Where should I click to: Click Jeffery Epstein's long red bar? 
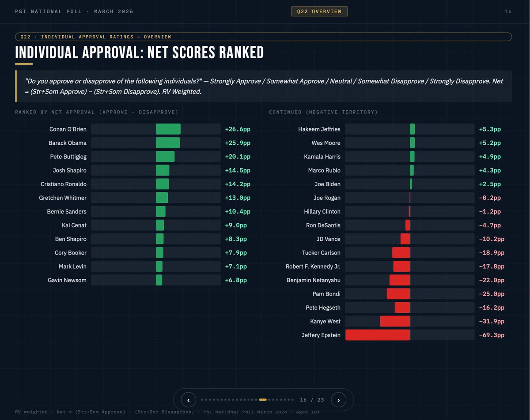tap(378, 335)
